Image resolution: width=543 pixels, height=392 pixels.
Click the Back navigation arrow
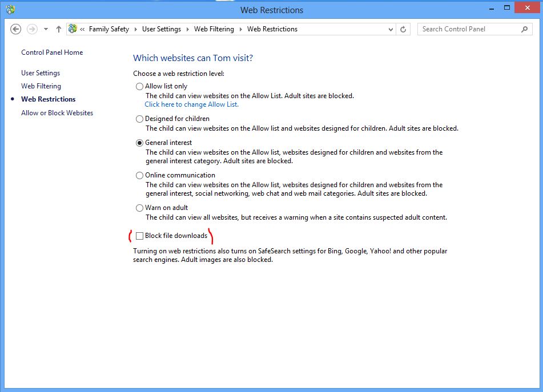pyautogui.click(x=15, y=29)
